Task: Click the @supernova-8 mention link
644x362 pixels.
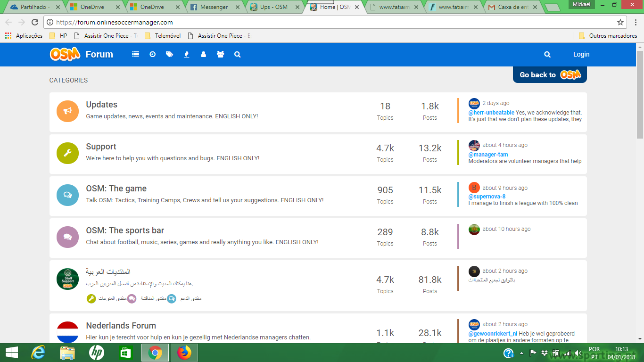Action: coord(487,197)
